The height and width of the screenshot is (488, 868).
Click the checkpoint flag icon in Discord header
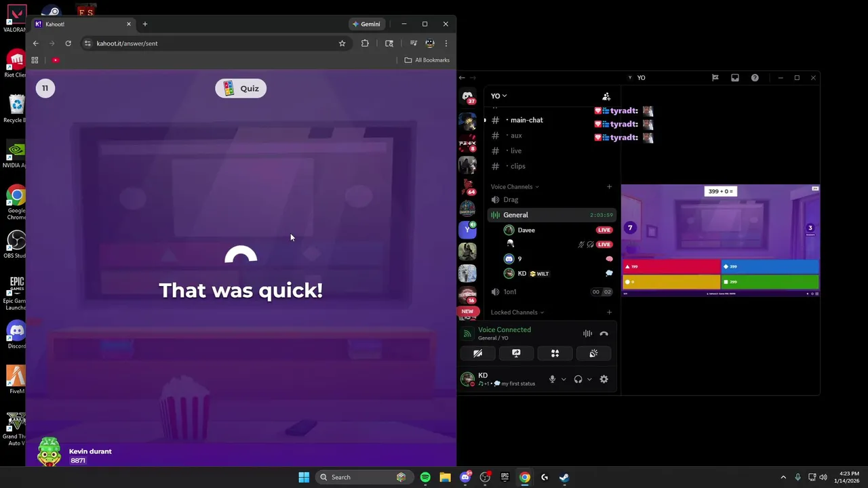pos(715,78)
